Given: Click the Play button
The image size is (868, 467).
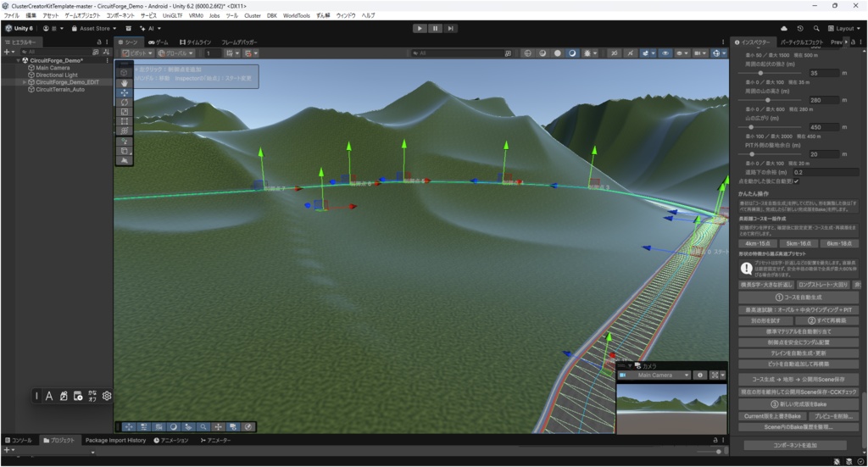Looking at the screenshot, I should [x=420, y=28].
